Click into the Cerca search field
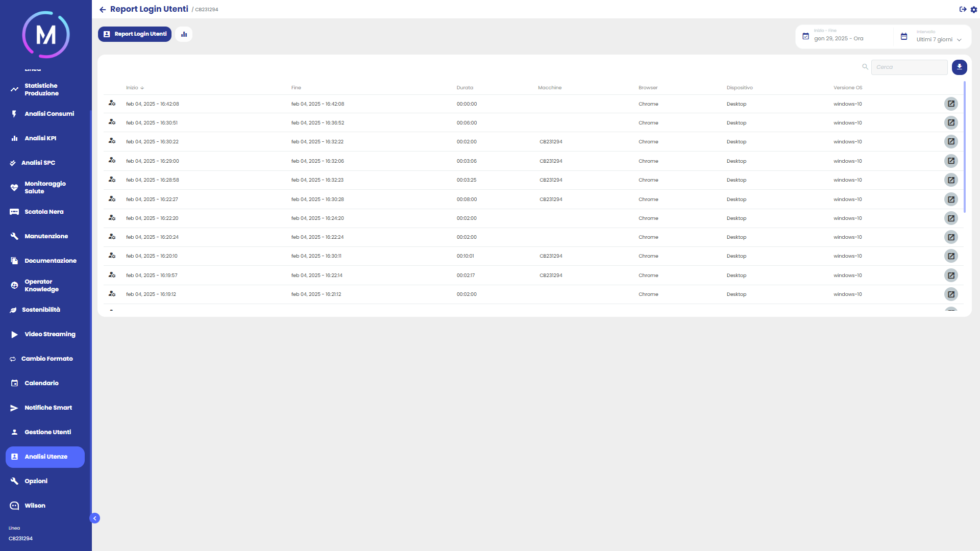The width and height of the screenshot is (980, 551). 909,67
